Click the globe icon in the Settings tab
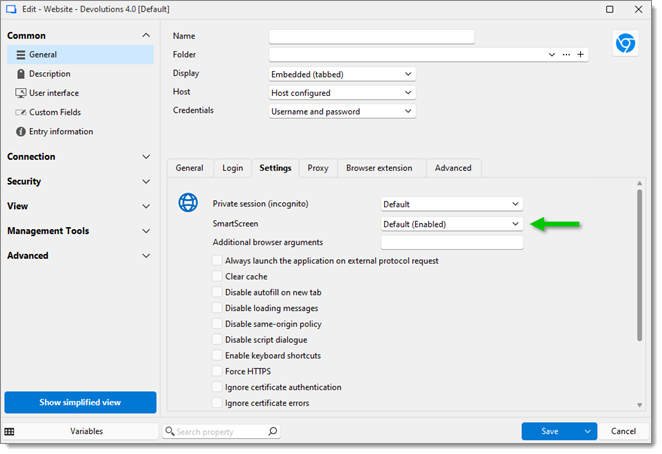 pos(188,203)
